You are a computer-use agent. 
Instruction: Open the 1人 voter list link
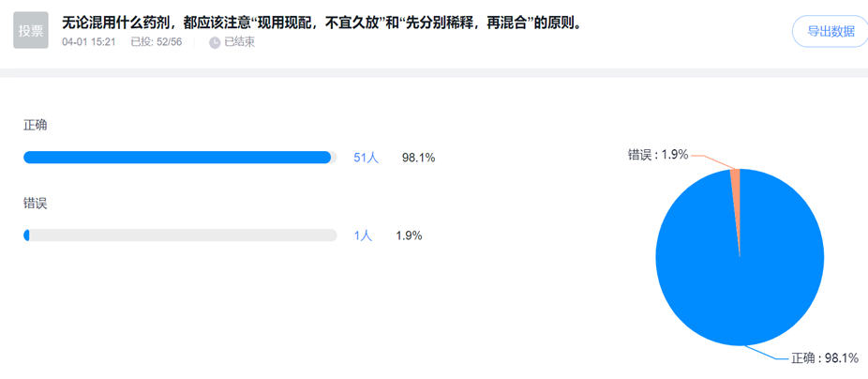tap(363, 235)
